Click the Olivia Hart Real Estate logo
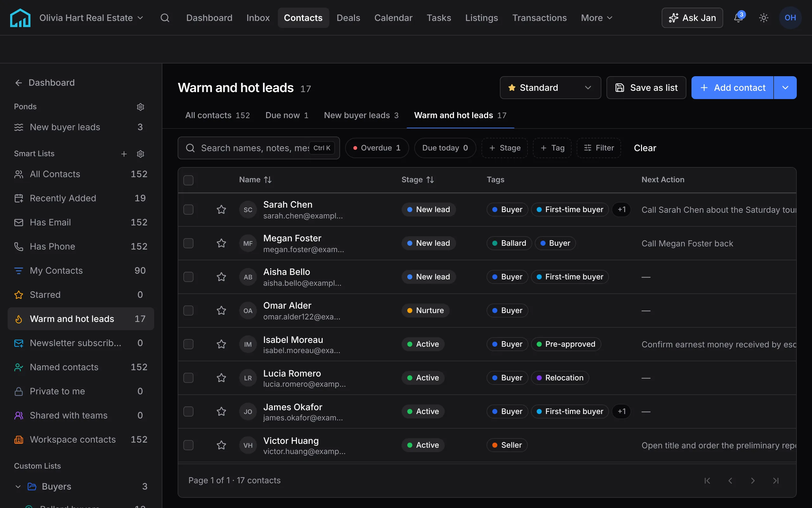 point(20,18)
